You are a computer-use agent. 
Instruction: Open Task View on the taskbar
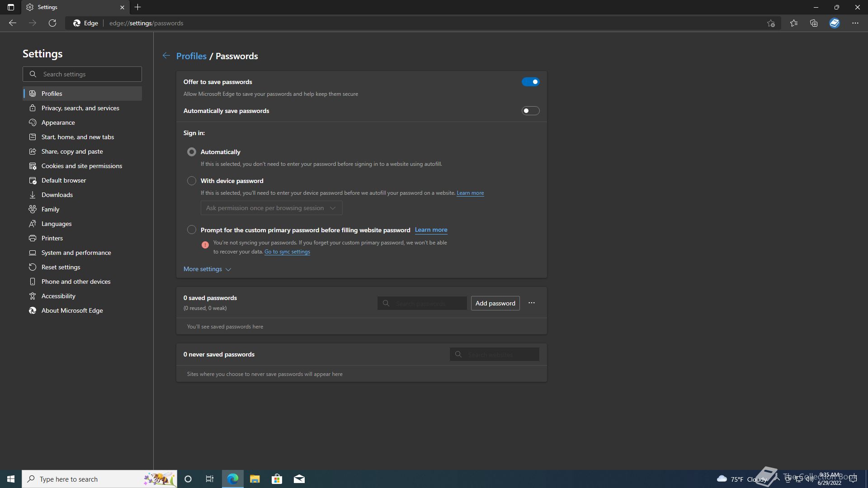point(210,479)
